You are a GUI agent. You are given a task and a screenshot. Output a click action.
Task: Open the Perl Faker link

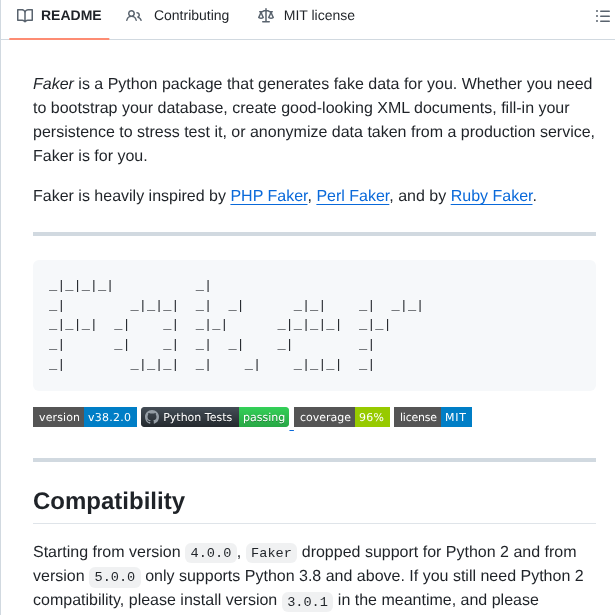pos(353,196)
